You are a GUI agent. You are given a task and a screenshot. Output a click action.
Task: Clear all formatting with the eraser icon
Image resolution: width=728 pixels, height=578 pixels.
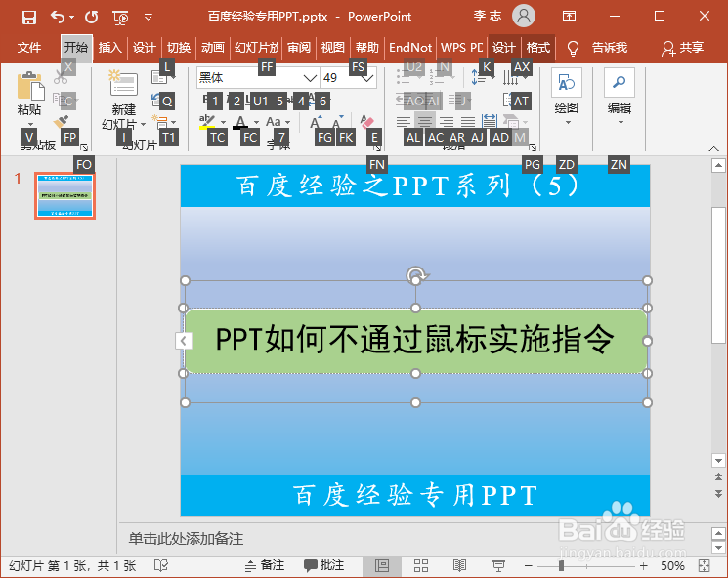point(366,122)
